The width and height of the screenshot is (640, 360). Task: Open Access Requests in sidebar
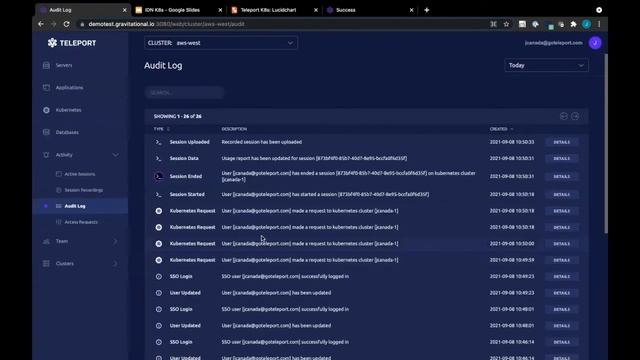pyautogui.click(x=81, y=222)
